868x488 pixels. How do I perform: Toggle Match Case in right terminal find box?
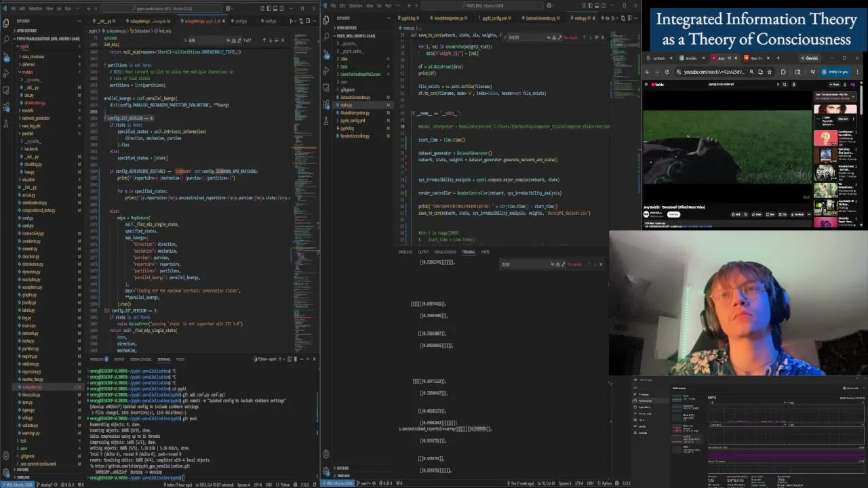[x=553, y=264]
